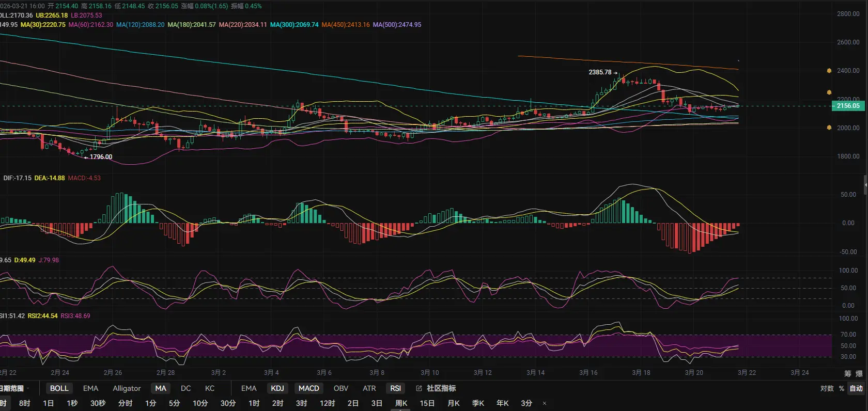
Task: Open the 社区指标 community indicators editor icon
Action: click(419, 388)
